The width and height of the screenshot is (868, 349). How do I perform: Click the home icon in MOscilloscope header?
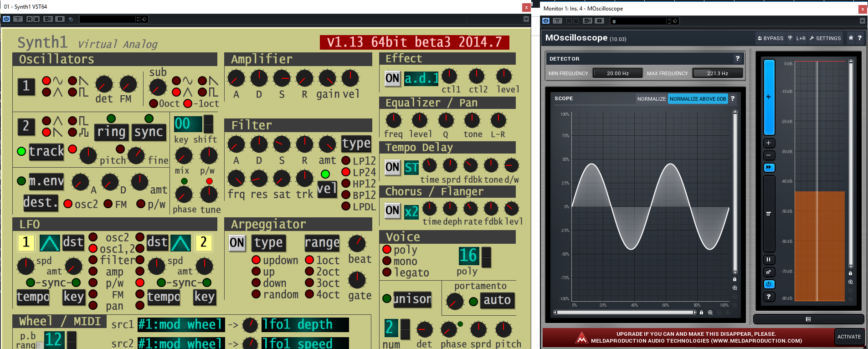[x=850, y=38]
